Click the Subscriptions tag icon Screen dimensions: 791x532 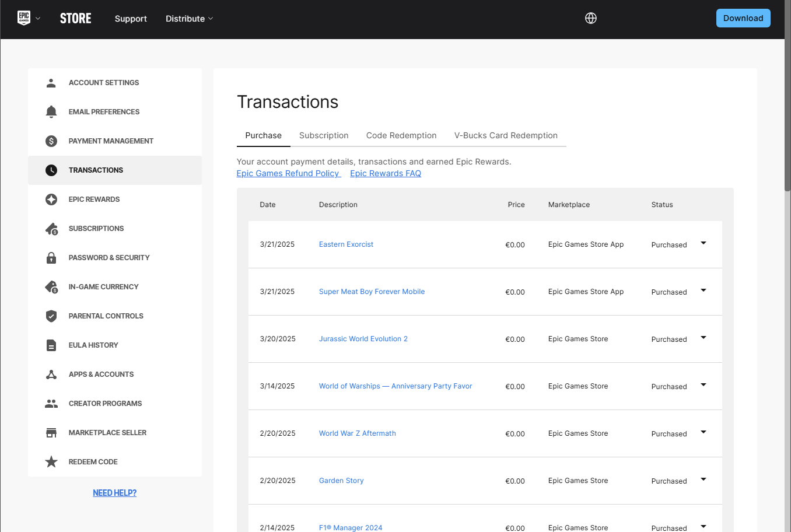(x=51, y=229)
